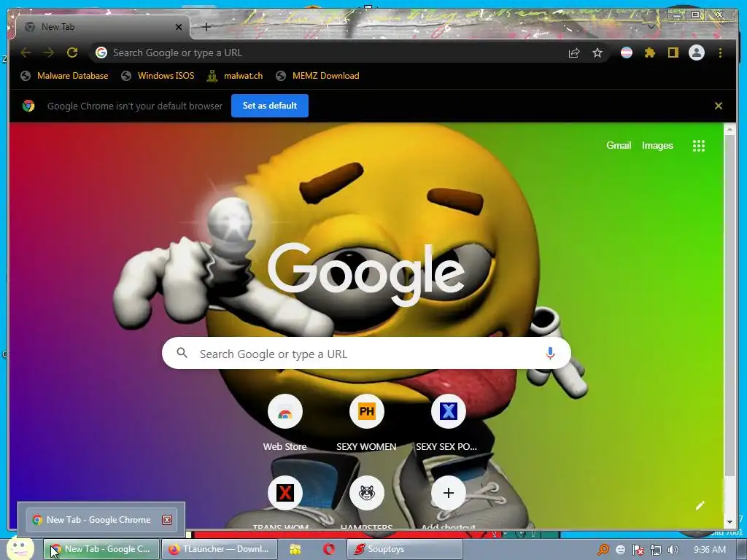Open Gmail link
The width and height of the screenshot is (747, 560).
coord(619,146)
